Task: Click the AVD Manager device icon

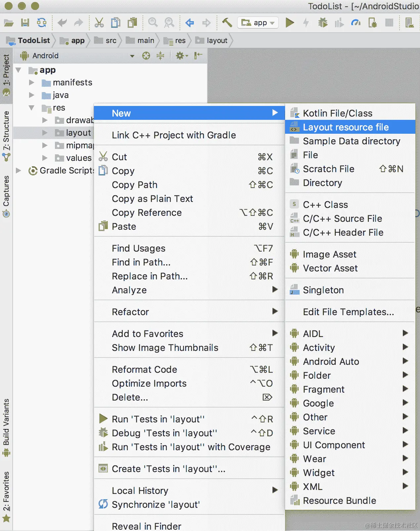Action: click(x=409, y=23)
